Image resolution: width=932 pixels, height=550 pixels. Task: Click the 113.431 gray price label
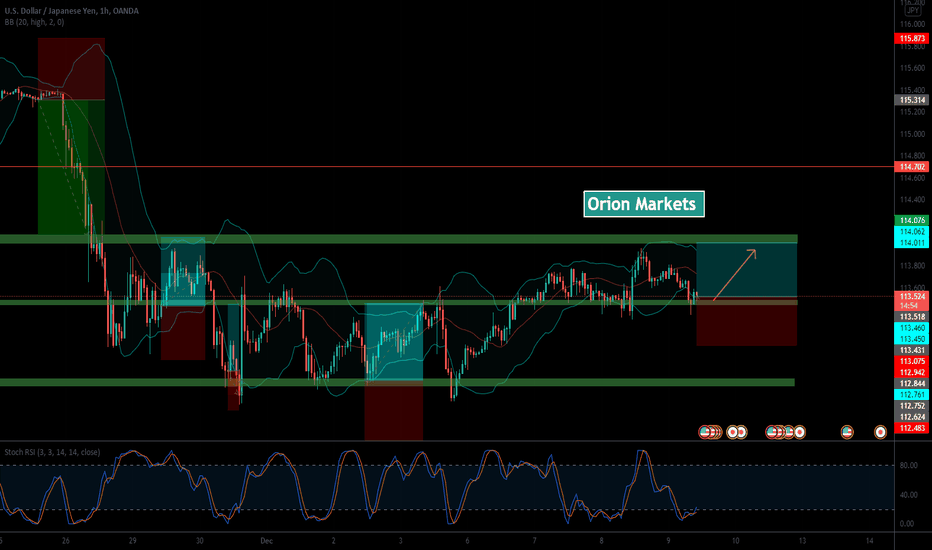[x=912, y=350]
